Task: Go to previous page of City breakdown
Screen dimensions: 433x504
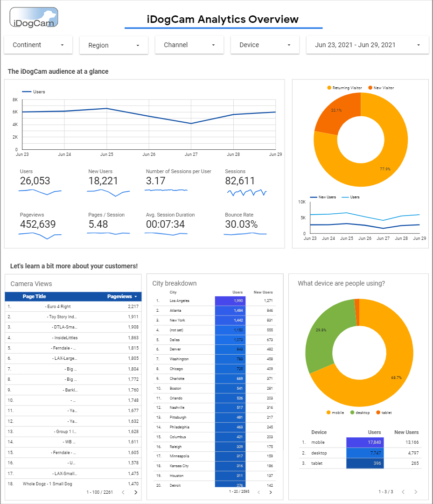Action: tap(259, 492)
